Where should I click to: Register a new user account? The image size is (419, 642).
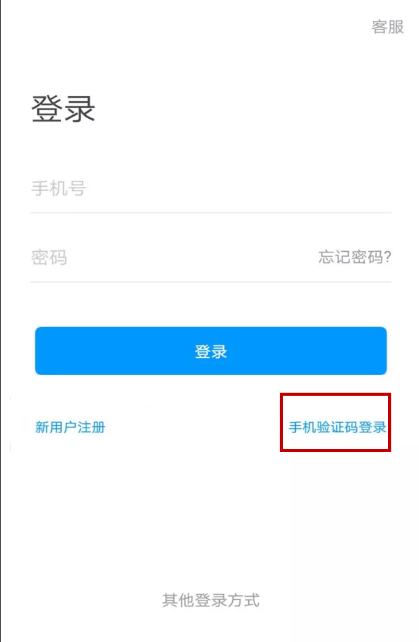pyautogui.click(x=70, y=427)
